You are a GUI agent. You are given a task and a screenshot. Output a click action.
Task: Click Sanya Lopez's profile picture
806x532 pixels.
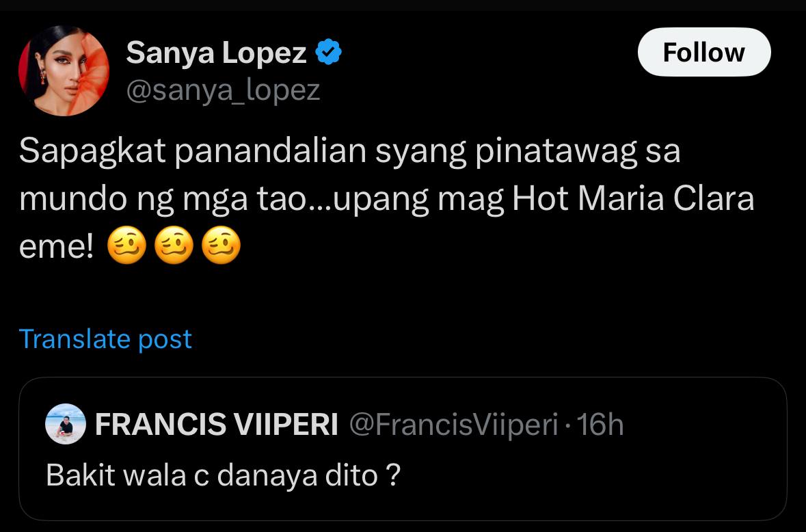pos(64,70)
